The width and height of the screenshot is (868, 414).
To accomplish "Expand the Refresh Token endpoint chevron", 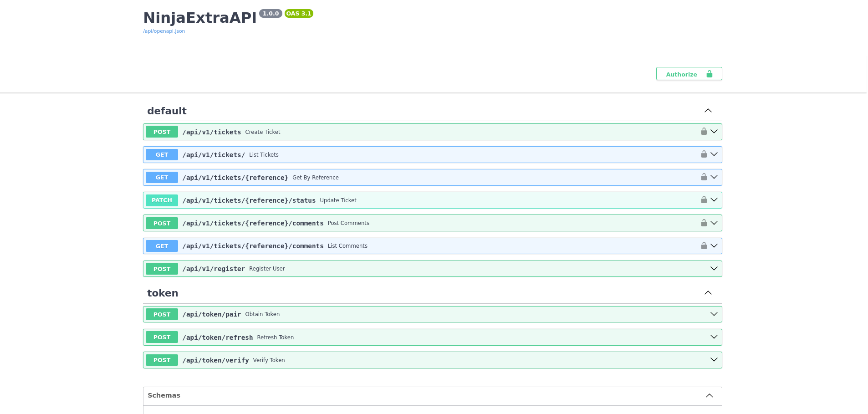I will click(x=714, y=337).
